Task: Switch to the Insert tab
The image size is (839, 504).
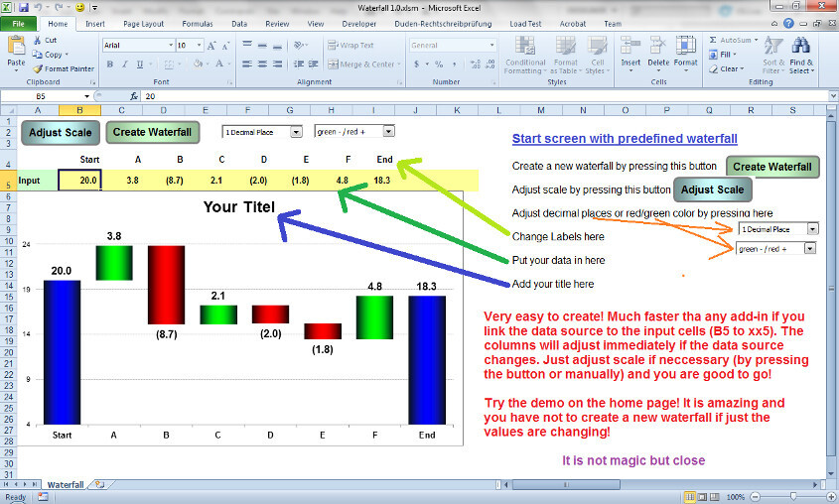Action: click(95, 24)
